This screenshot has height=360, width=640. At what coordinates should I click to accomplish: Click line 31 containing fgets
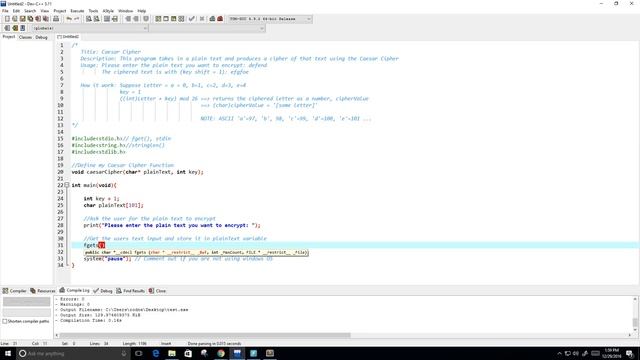[x=355, y=245]
